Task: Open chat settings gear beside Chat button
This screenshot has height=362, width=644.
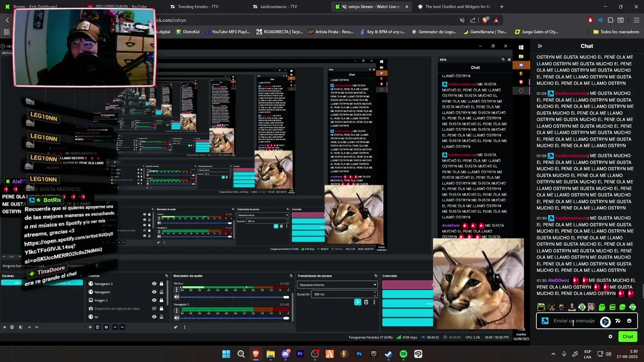Action: [x=610, y=336]
